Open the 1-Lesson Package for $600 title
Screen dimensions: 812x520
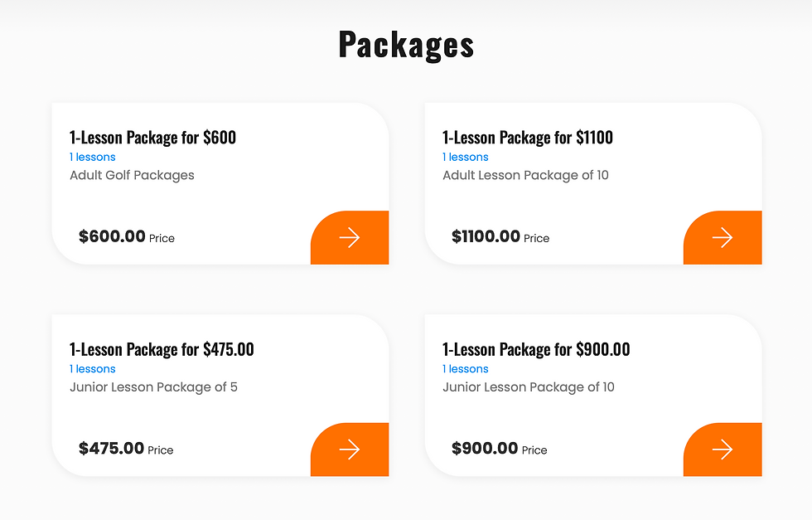coord(152,138)
